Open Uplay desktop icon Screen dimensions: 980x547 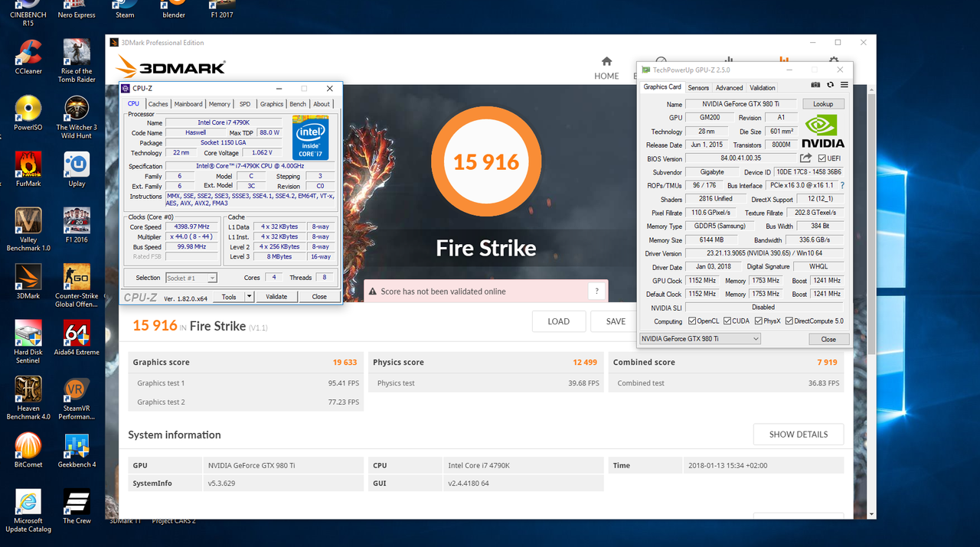(77, 169)
